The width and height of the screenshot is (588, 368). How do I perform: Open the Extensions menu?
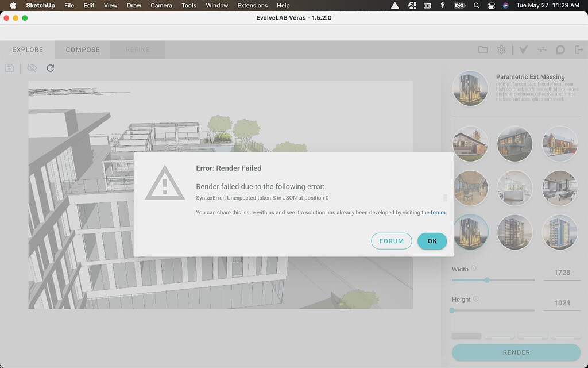252,5
